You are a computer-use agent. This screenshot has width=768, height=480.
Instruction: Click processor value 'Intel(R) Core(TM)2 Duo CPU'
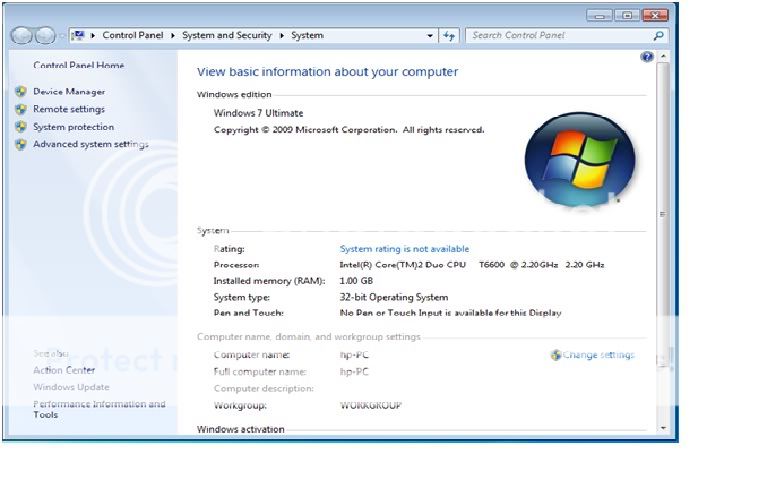[x=403, y=265]
